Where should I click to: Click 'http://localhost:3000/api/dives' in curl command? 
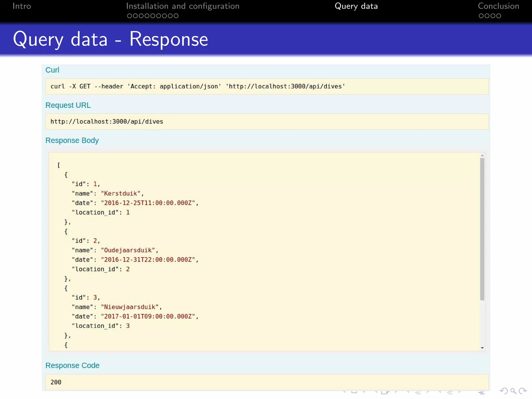(285, 87)
